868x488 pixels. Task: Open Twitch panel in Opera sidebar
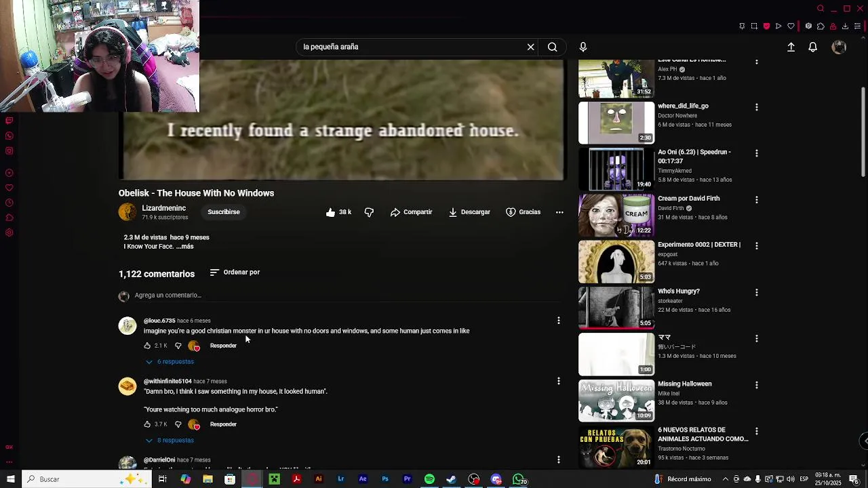9,121
